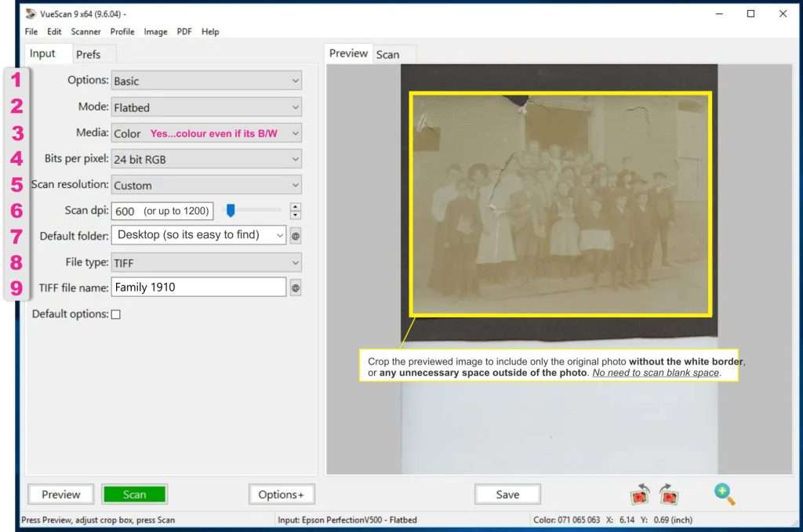Open the Image menu

[x=156, y=31]
